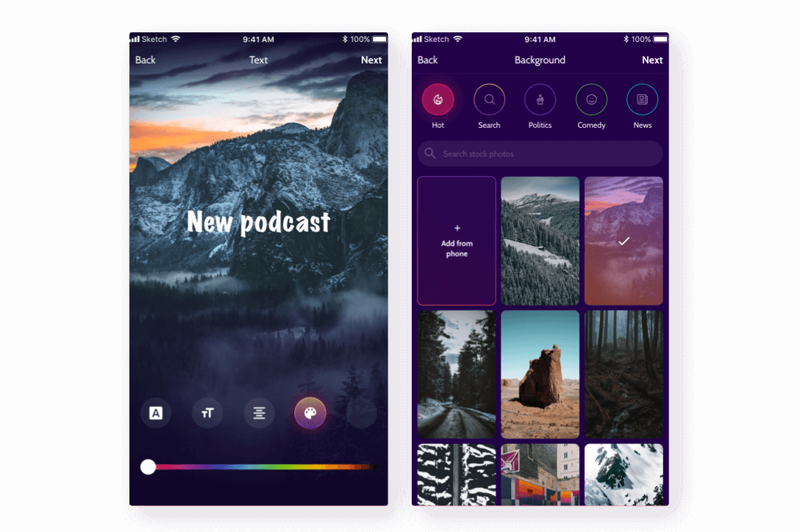The image size is (800, 532).
Task: Open the Search category icon
Action: (x=489, y=99)
